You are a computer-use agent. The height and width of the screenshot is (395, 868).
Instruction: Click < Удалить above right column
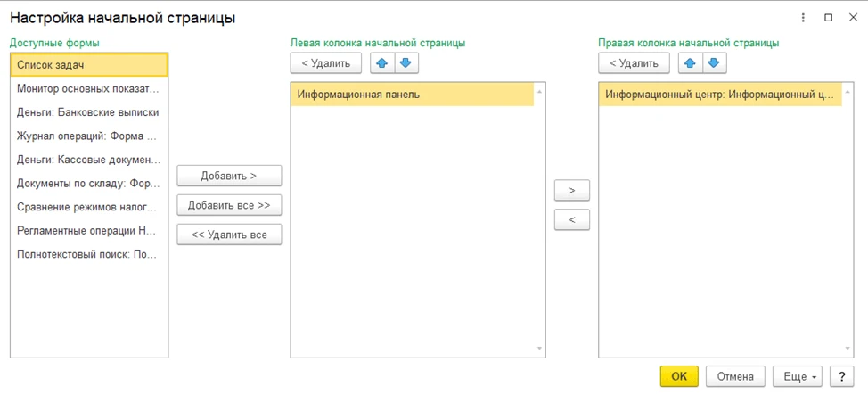(x=634, y=63)
